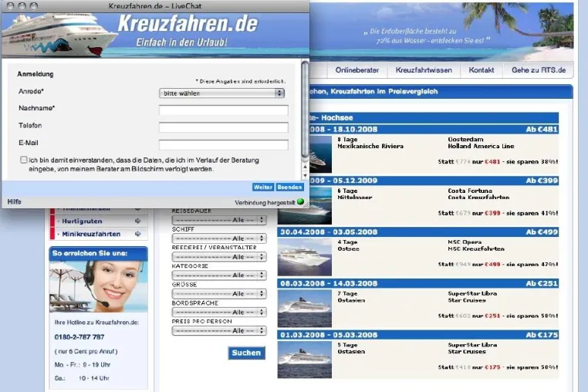The height and width of the screenshot is (392, 588).
Task: Click the LiveChat scrollbar down arrow
Action: click(305, 175)
